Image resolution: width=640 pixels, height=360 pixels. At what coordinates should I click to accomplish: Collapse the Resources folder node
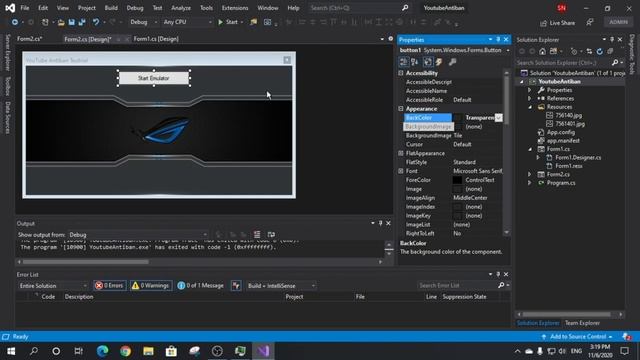[530, 107]
